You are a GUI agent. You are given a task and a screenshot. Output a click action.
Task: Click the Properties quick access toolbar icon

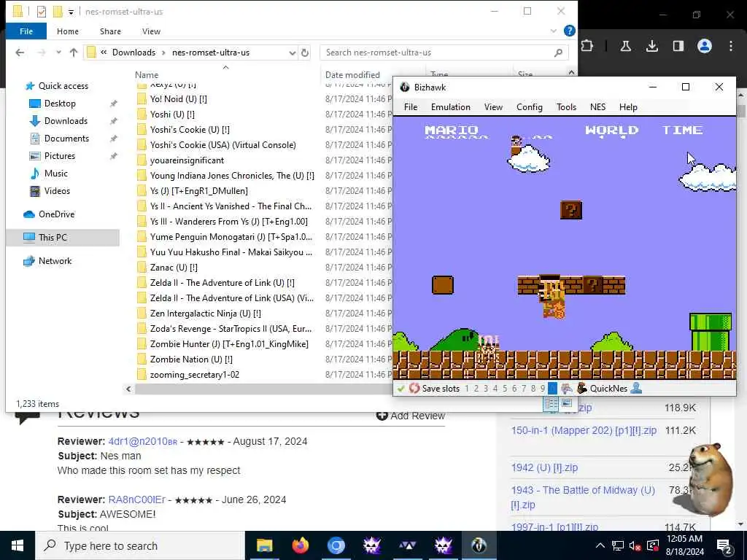tap(42, 11)
